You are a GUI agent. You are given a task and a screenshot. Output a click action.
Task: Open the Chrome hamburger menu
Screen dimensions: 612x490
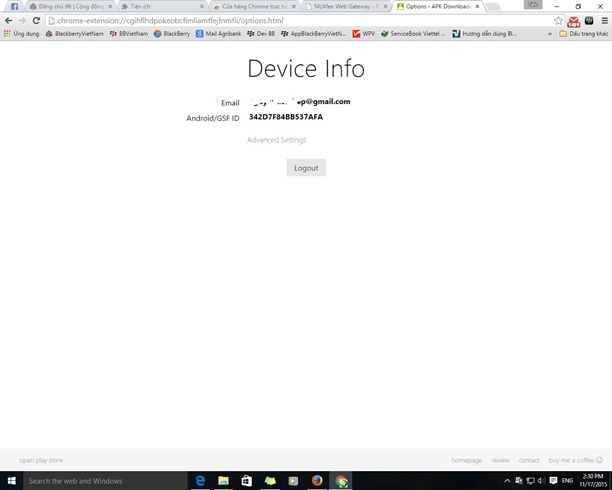tap(603, 20)
